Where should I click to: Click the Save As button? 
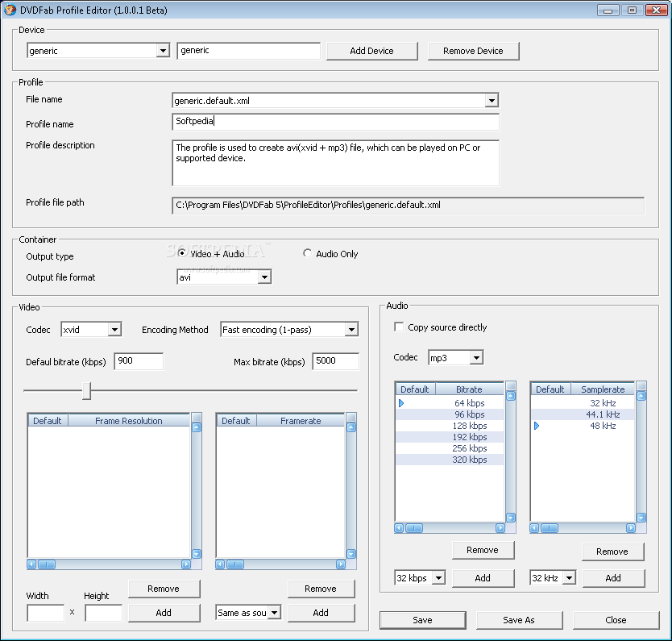point(519,620)
